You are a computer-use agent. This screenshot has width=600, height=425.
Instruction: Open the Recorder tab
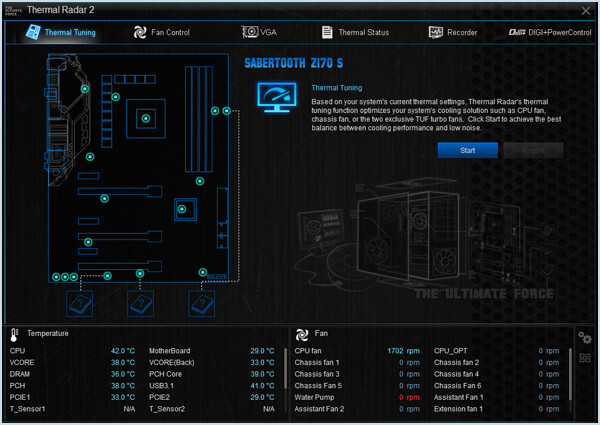point(452,32)
